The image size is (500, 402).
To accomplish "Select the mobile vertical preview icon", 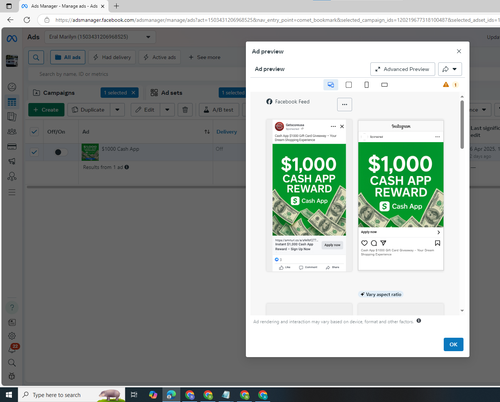I will [x=366, y=85].
